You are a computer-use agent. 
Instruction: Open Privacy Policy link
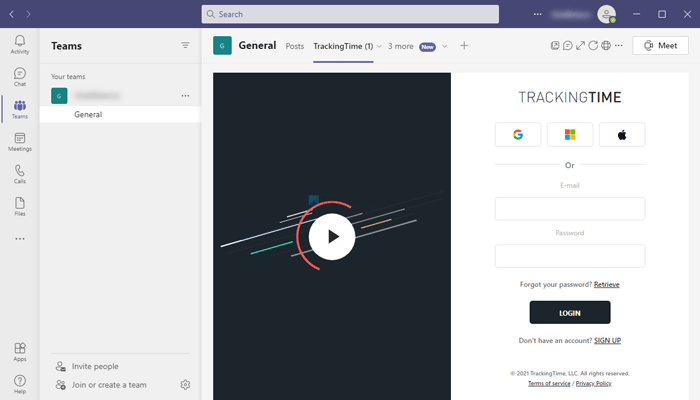(593, 383)
